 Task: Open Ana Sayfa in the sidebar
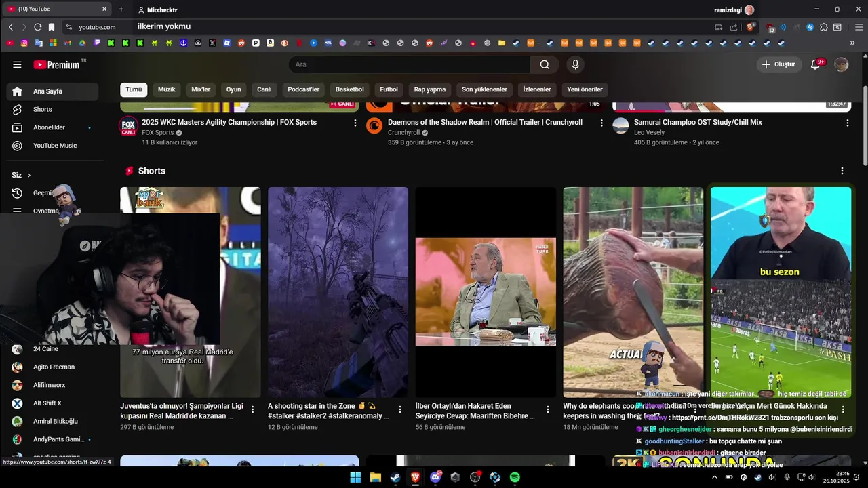(x=52, y=91)
